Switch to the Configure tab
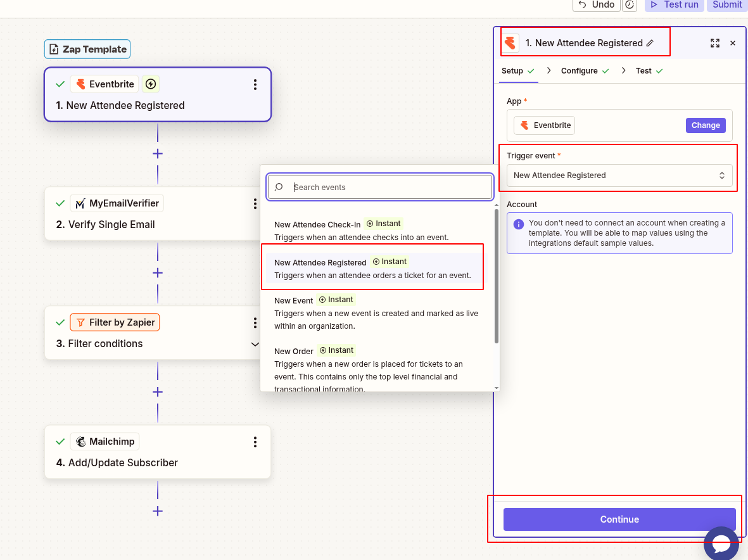Screen dimensions: 748x560 point(578,70)
